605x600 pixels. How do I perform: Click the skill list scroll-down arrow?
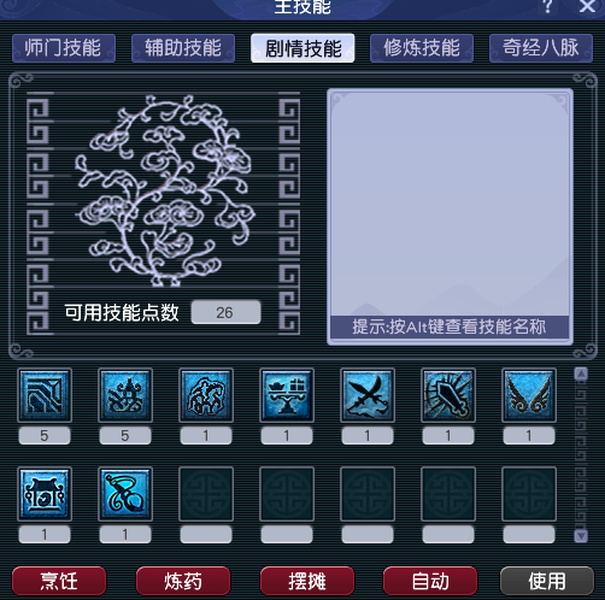(581, 536)
